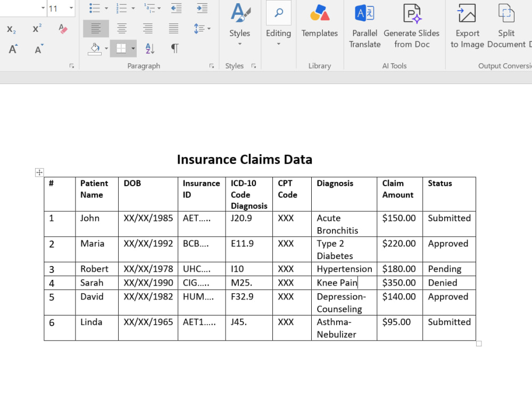The image size is (532, 399).
Task: Decrease paragraph indent
Action: (176, 8)
